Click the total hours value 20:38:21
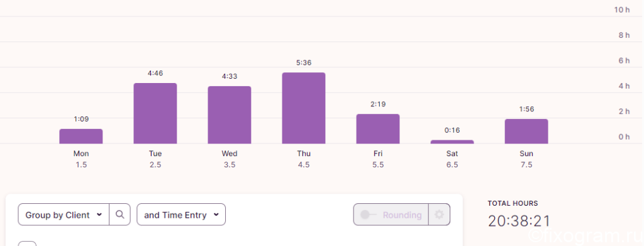Screen dimensions: 644x246 519,221
